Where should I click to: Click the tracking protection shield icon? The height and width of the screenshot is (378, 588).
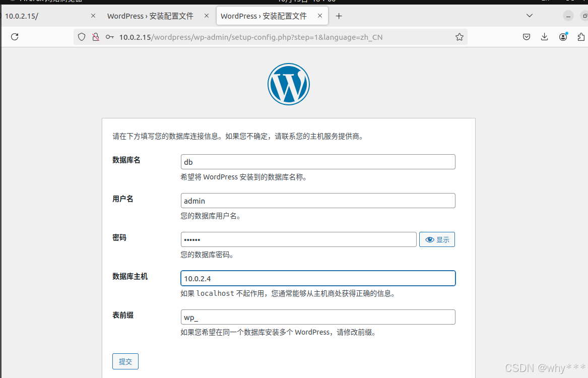point(81,36)
